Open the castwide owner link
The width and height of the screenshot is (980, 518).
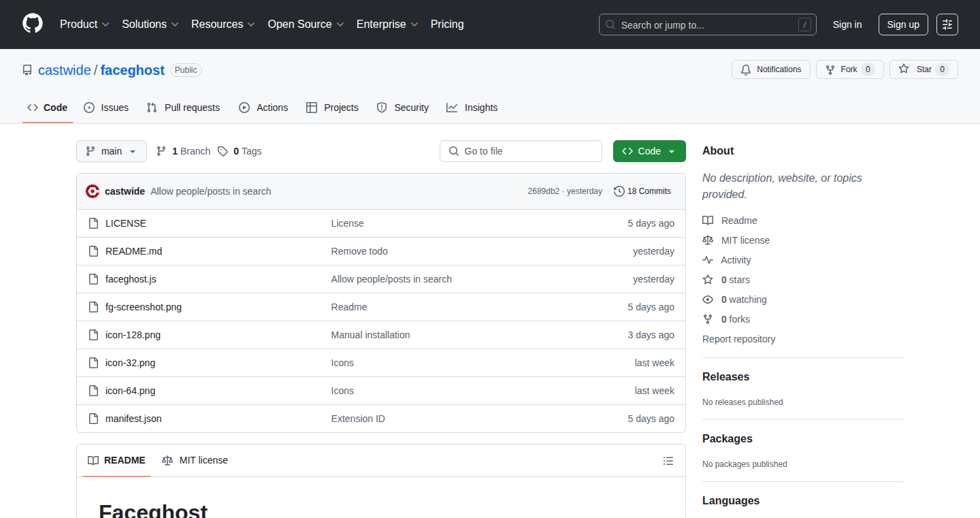click(65, 70)
